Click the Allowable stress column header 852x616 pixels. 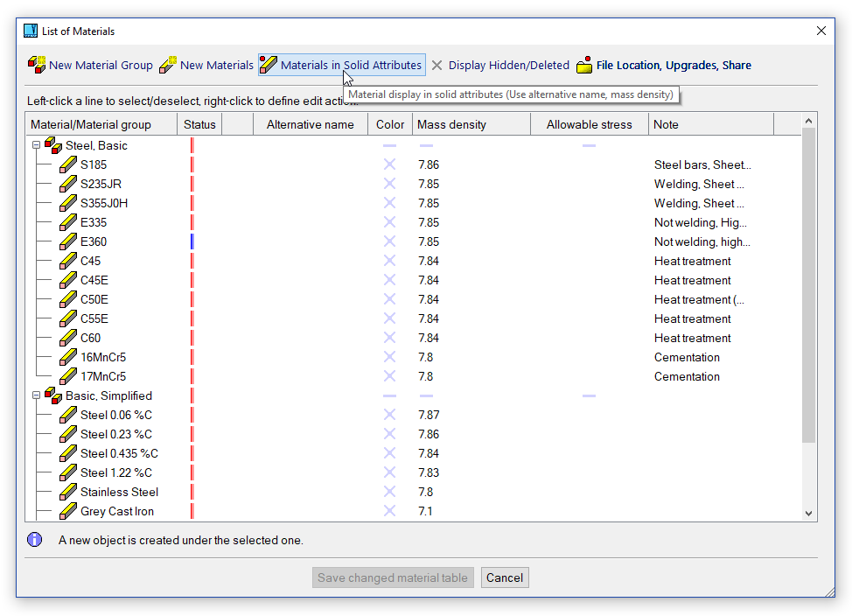click(589, 124)
